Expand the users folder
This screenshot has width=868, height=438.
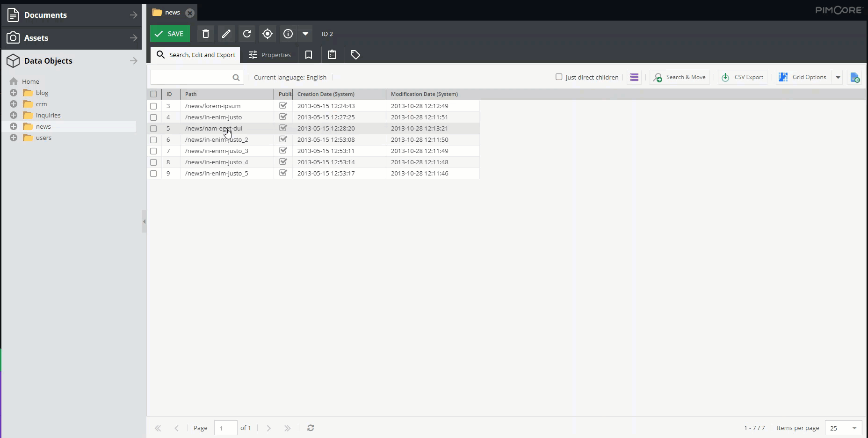(x=14, y=138)
